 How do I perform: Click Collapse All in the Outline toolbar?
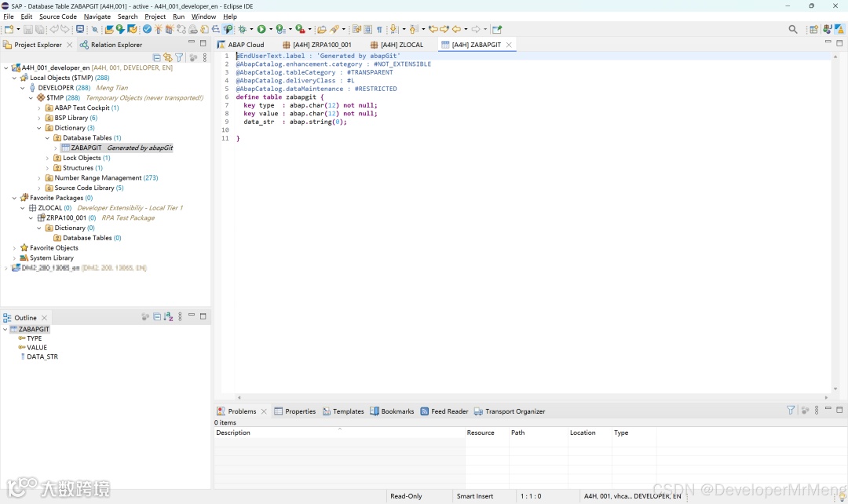pyautogui.click(x=157, y=317)
